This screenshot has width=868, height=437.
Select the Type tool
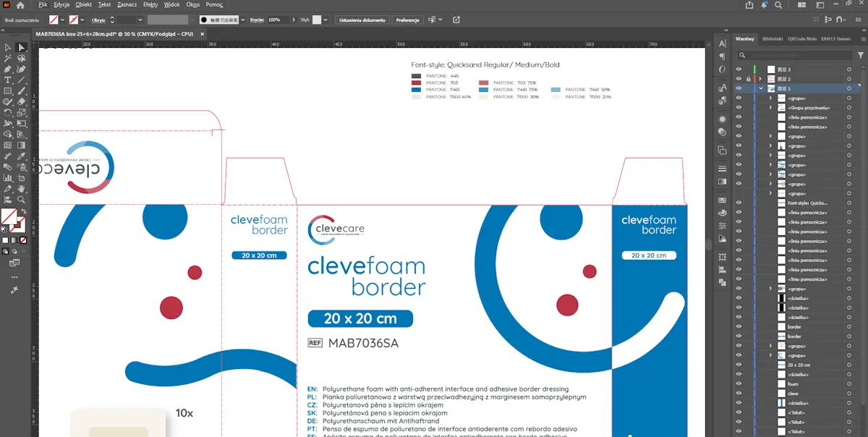(x=8, y=80)
